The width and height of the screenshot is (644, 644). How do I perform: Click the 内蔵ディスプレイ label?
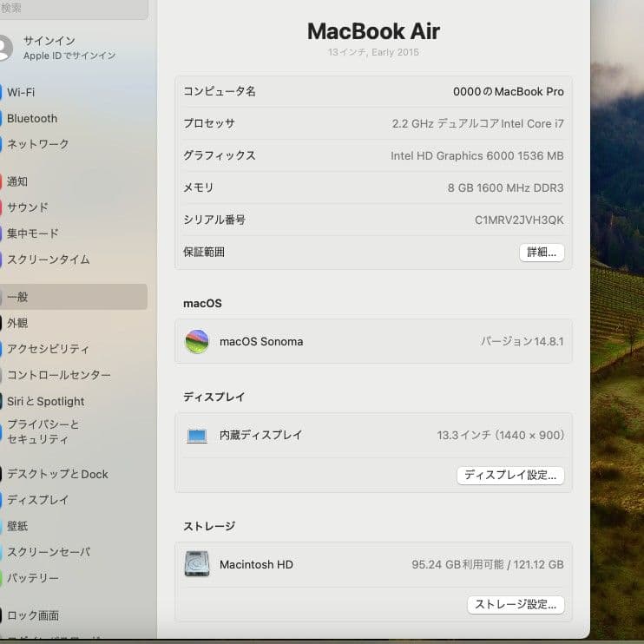pos(260,435)
